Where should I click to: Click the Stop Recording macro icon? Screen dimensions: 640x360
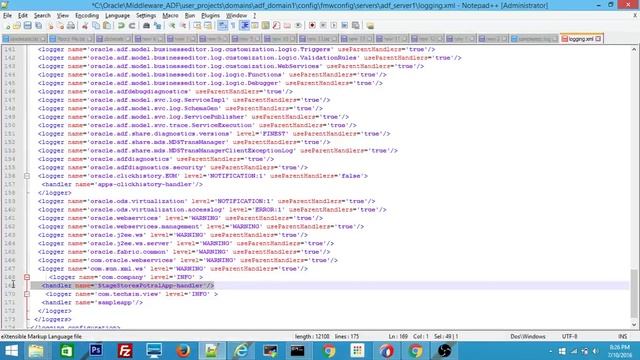point(323,26)
